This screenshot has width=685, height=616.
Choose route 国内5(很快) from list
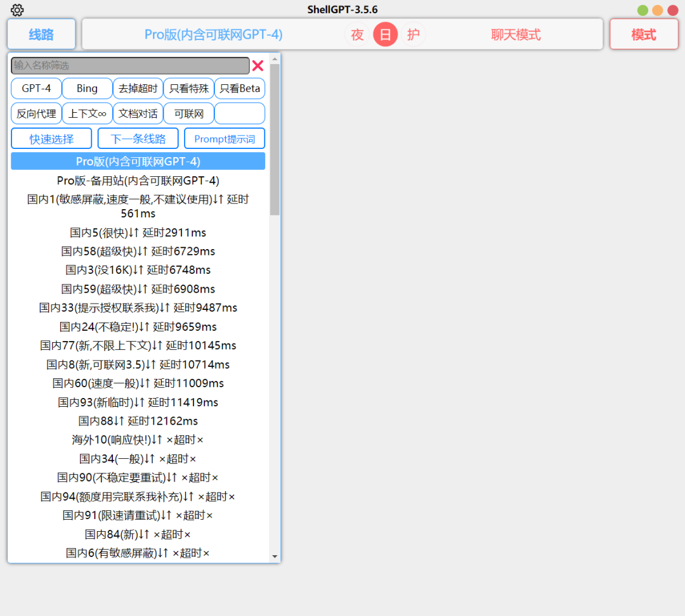click(x=138, y=233)
